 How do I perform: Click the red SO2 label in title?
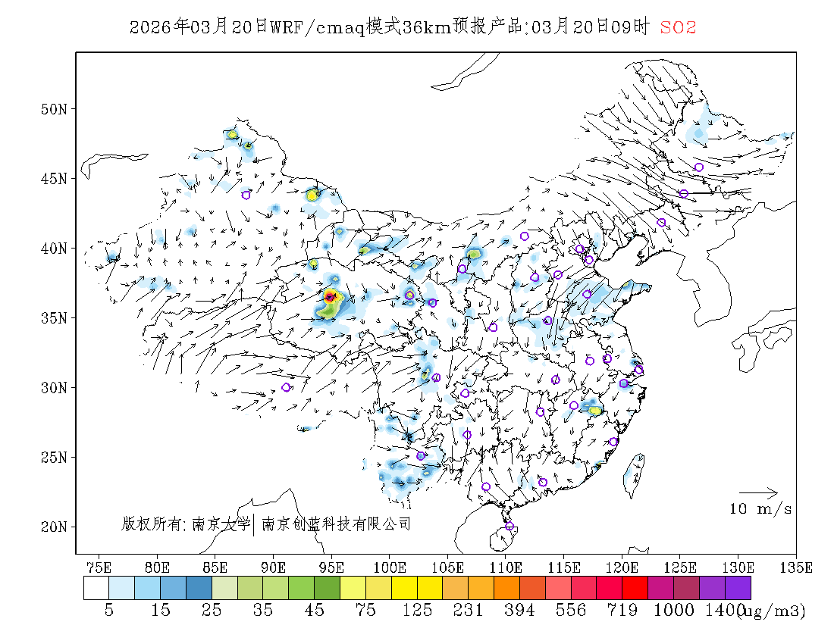(x=678, y=28)
